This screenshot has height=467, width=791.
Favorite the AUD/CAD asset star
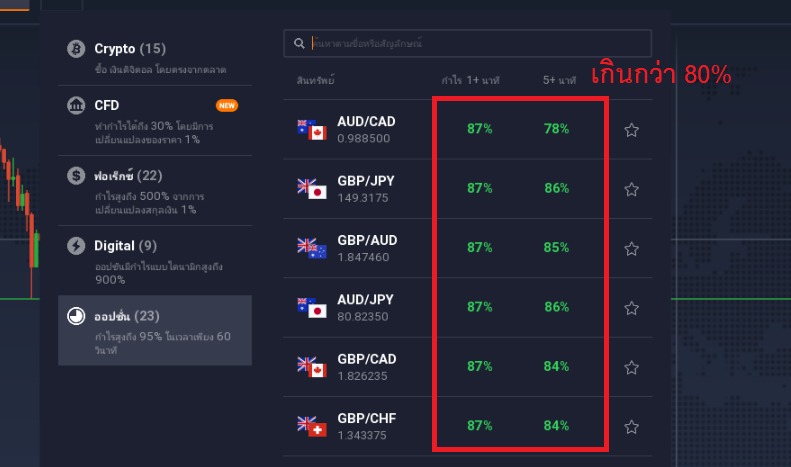point(632,130)
